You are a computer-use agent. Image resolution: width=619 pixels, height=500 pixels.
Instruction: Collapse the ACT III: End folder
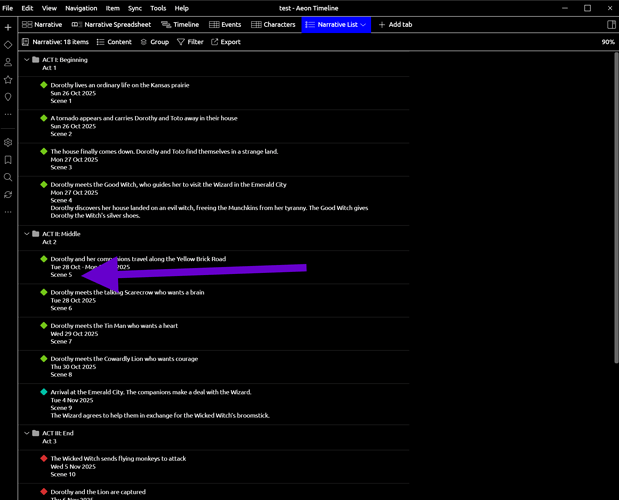click(26, 433)
